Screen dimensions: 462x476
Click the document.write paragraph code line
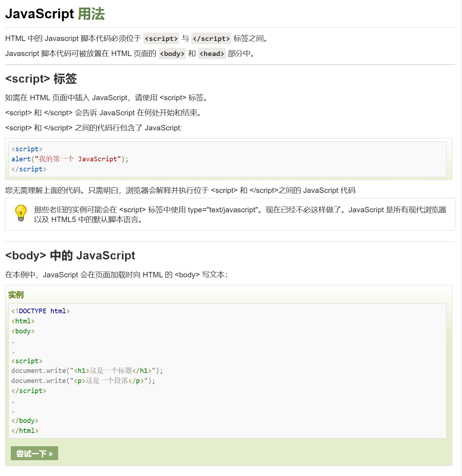coord(83,381)
